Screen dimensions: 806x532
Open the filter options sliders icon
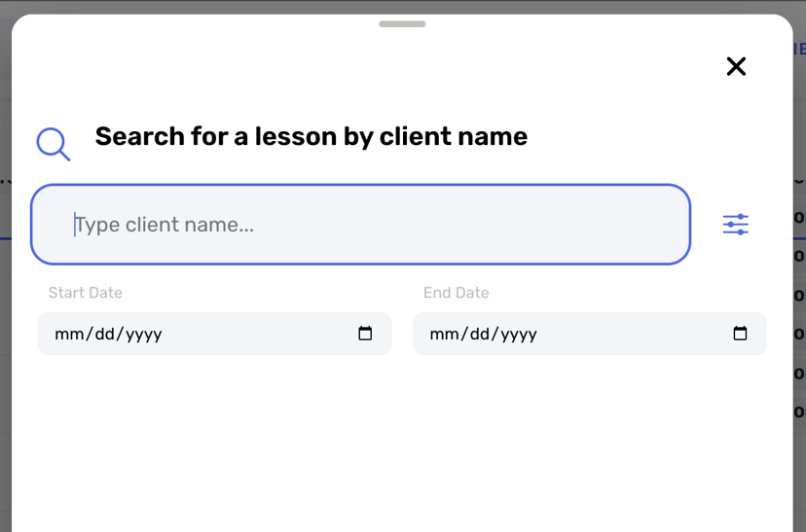tap(736, 225)
